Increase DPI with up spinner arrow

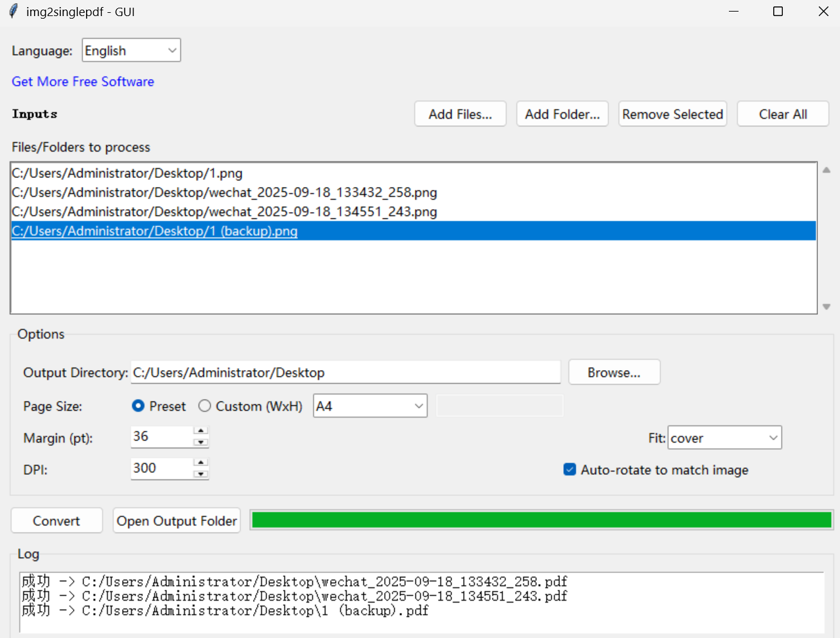click(201, 463)
